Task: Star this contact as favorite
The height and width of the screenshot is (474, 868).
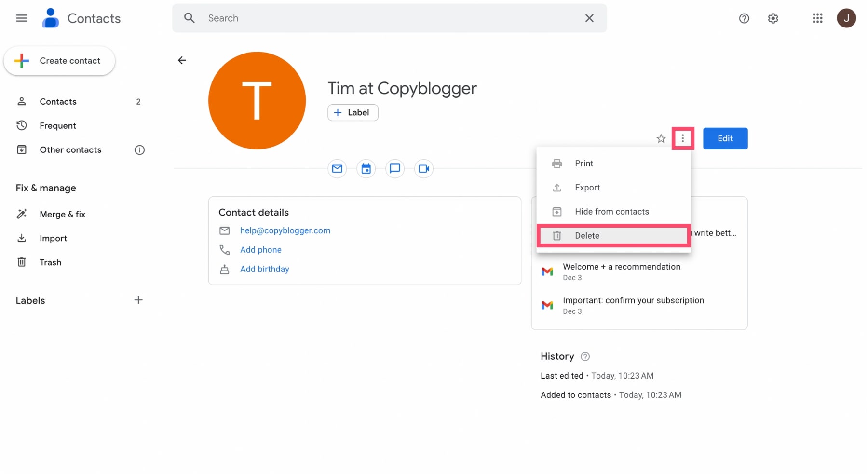Action: (661, 139)
